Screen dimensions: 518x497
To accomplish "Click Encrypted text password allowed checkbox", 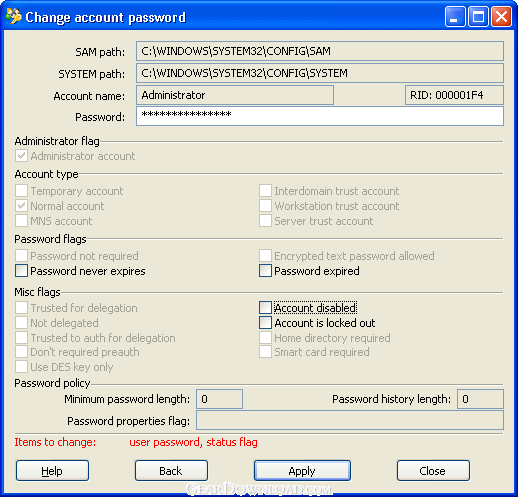I will [x=265, y=256].
